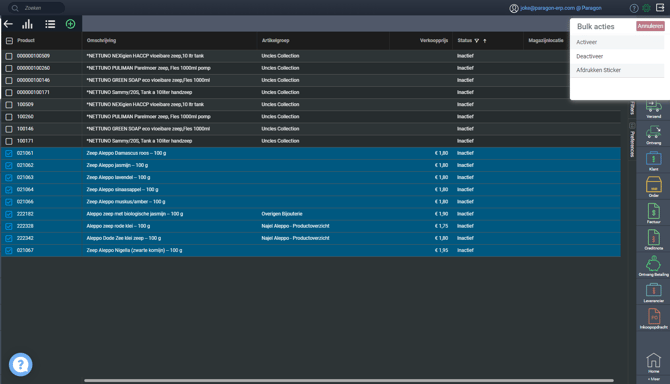The image size is (670, 384).
Task: Click Magazijnlocatie column header
Action: [546, 41]
